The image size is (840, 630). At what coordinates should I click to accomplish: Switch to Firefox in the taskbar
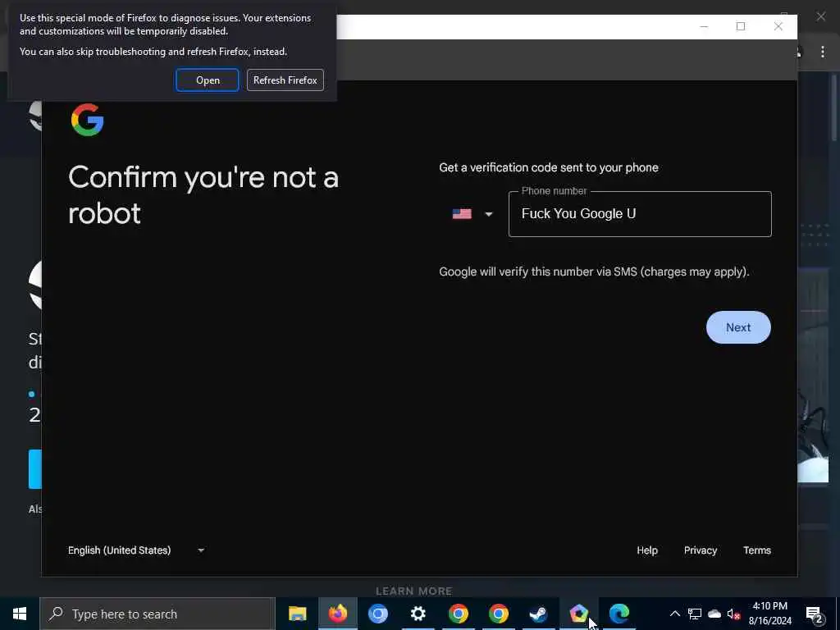[x=337, y=614]
